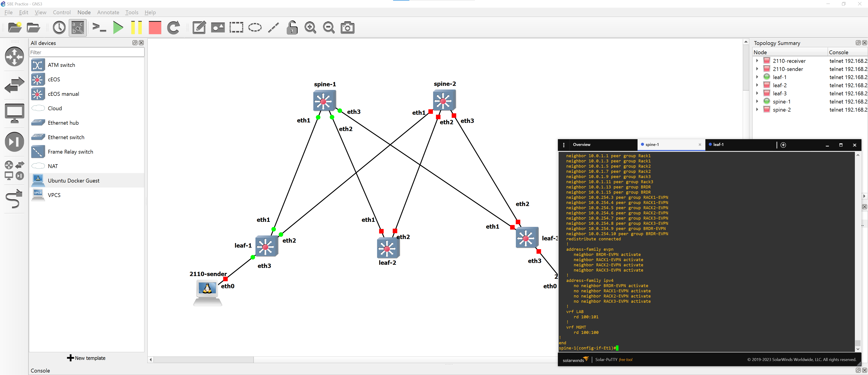
Task: Close the spine-1 session tab
Action: click(700, 145)
